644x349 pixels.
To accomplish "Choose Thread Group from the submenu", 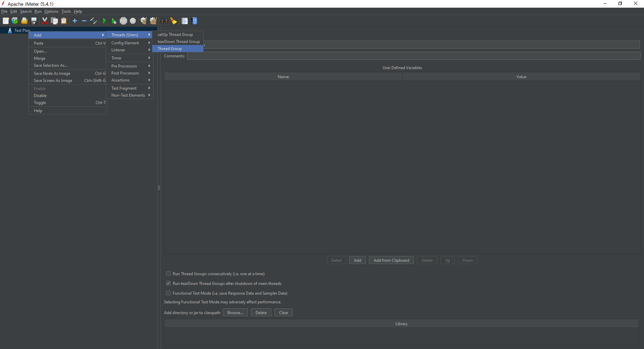I will click(178, 49).
